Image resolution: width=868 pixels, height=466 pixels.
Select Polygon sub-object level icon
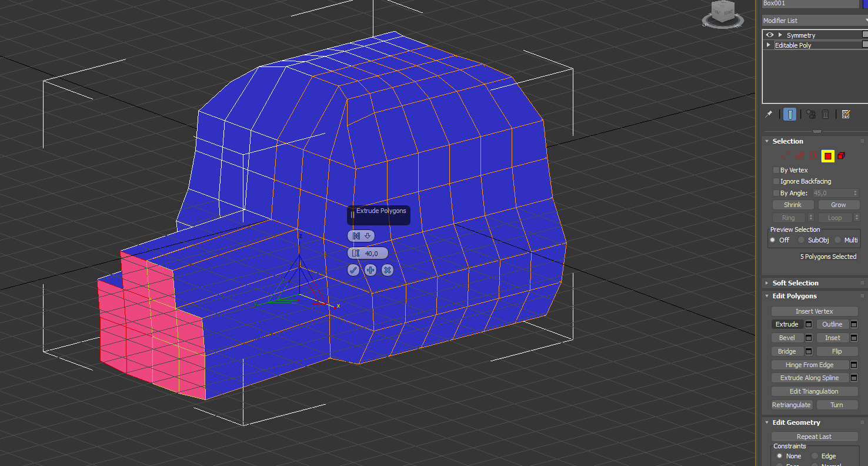click(x=828, y=156)
